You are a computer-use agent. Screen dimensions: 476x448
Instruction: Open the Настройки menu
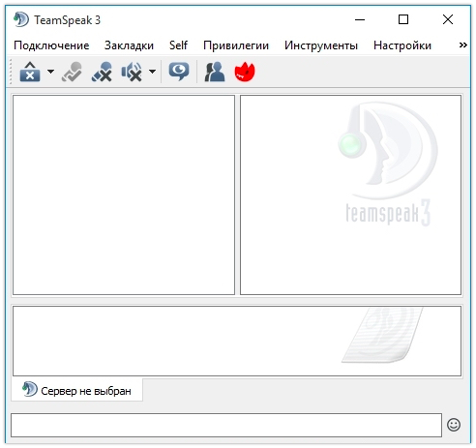pos(402,45)
